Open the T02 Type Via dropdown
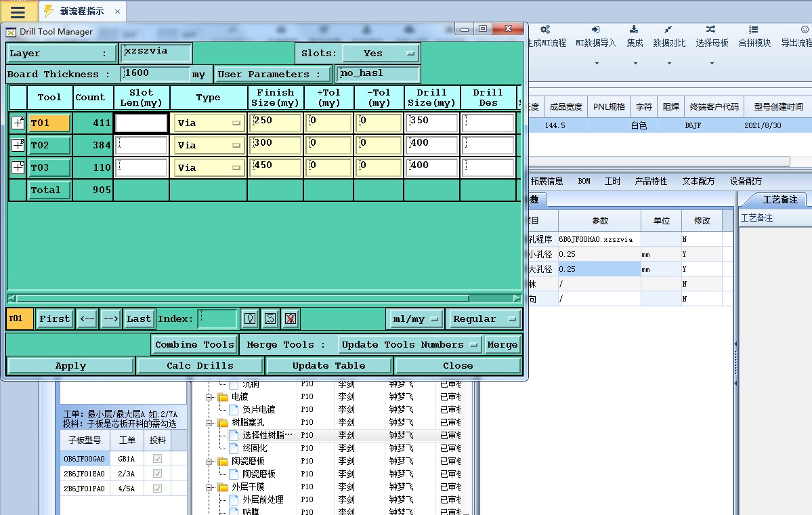The image size is (812, 515). pos(209,145)
